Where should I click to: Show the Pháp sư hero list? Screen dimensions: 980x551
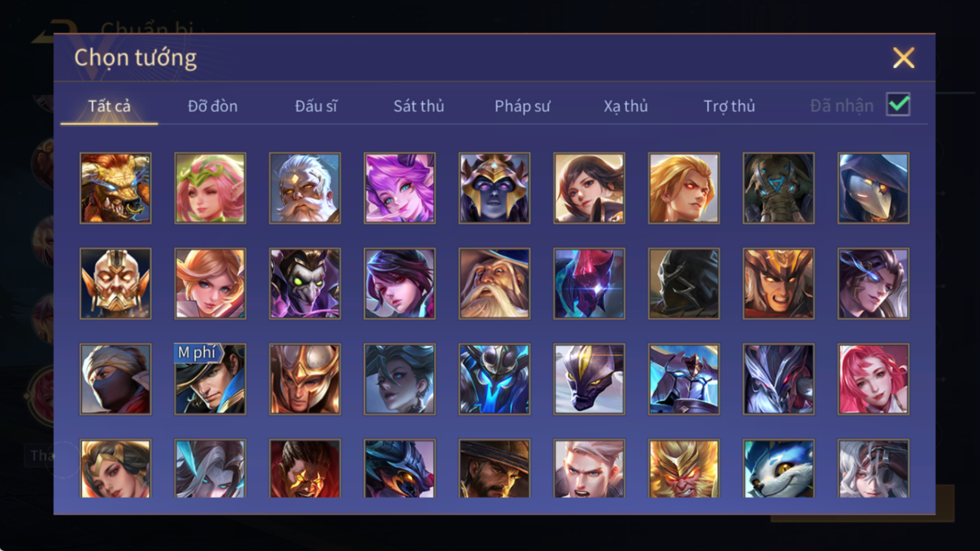coord(522,106)
